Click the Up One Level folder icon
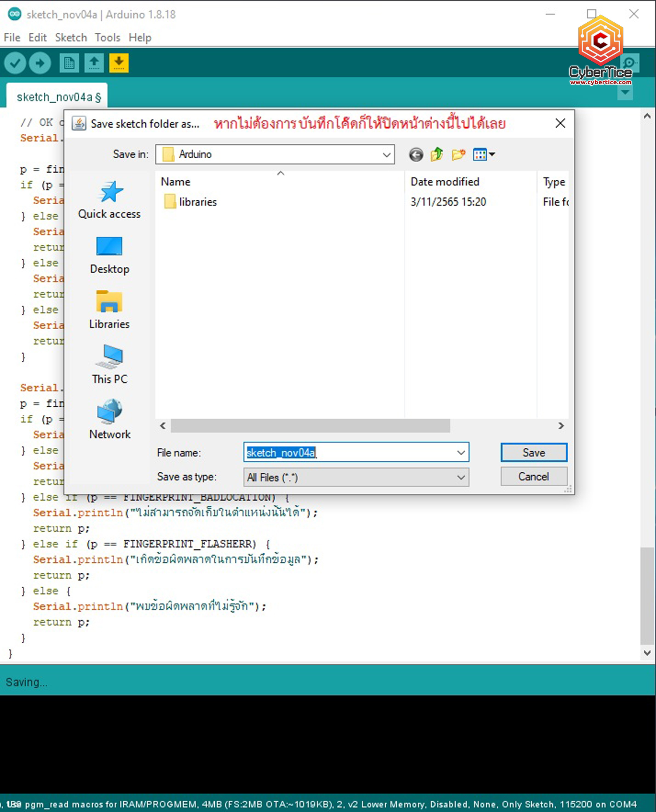The image size is (656, 812). (x=436, y=155)
